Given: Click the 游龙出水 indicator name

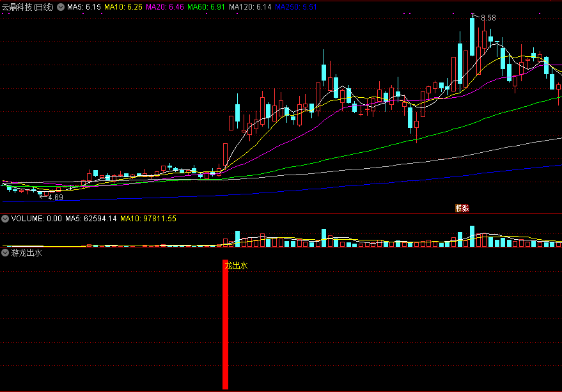Looking at the screenshot, I should coord(26,253).
